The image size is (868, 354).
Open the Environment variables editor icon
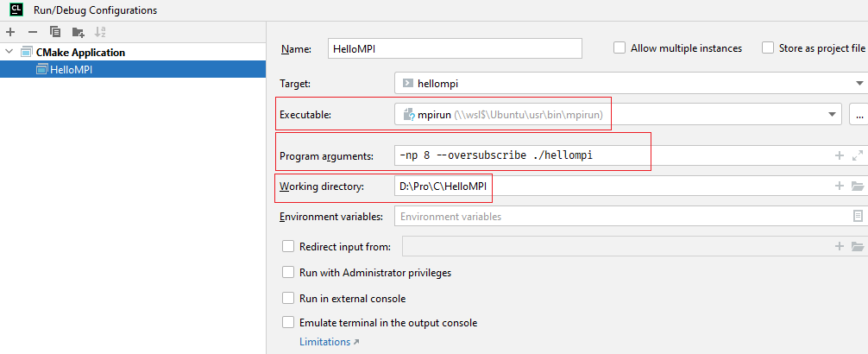coord(858,216)
